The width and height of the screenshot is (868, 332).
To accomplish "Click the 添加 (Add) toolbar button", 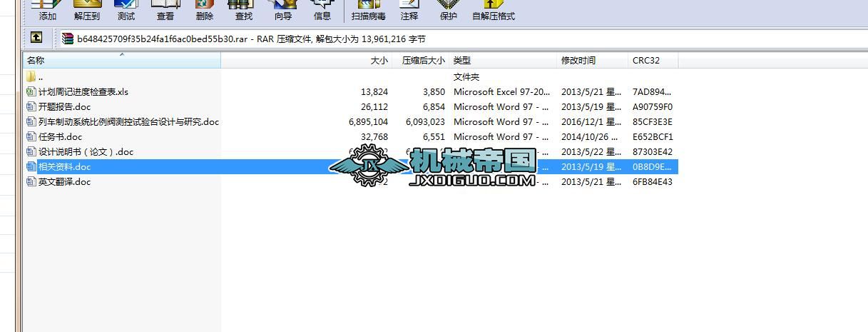I will (x=48, y=10).
